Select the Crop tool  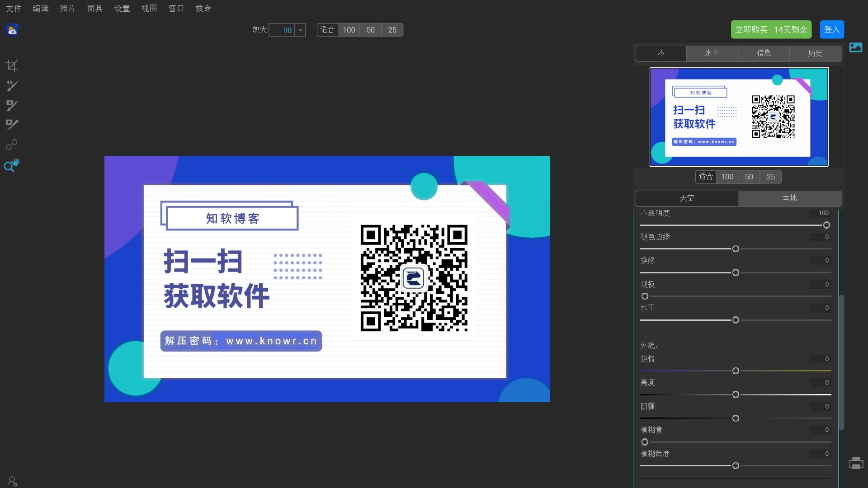point(12,66)
